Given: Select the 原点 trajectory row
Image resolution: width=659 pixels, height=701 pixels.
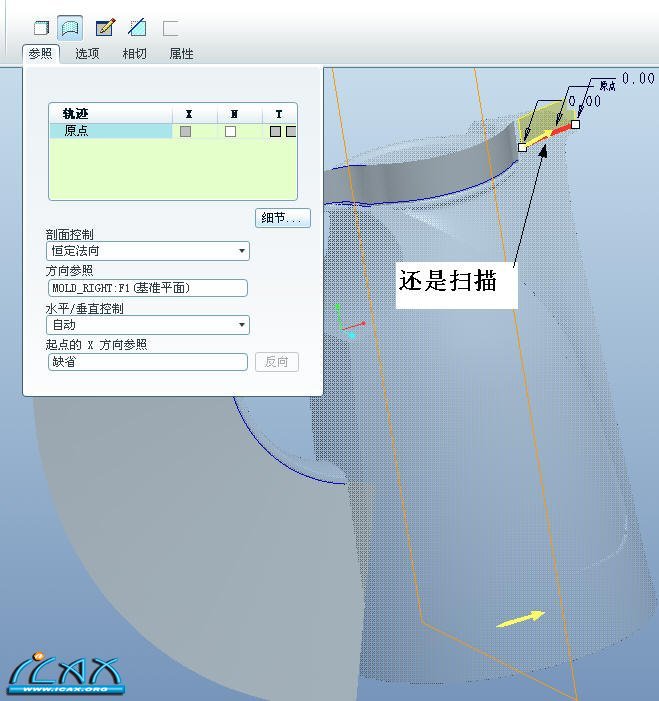Looking at the screenshot, I should (173, 131).
